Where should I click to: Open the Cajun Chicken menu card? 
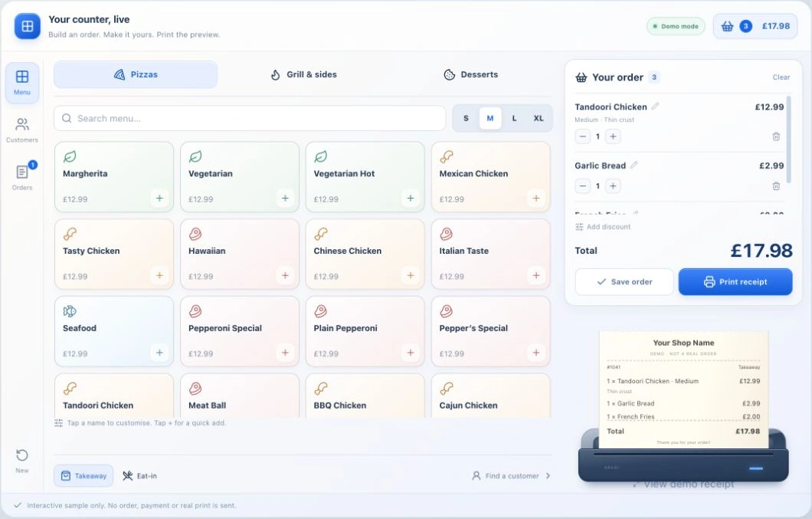491,396
